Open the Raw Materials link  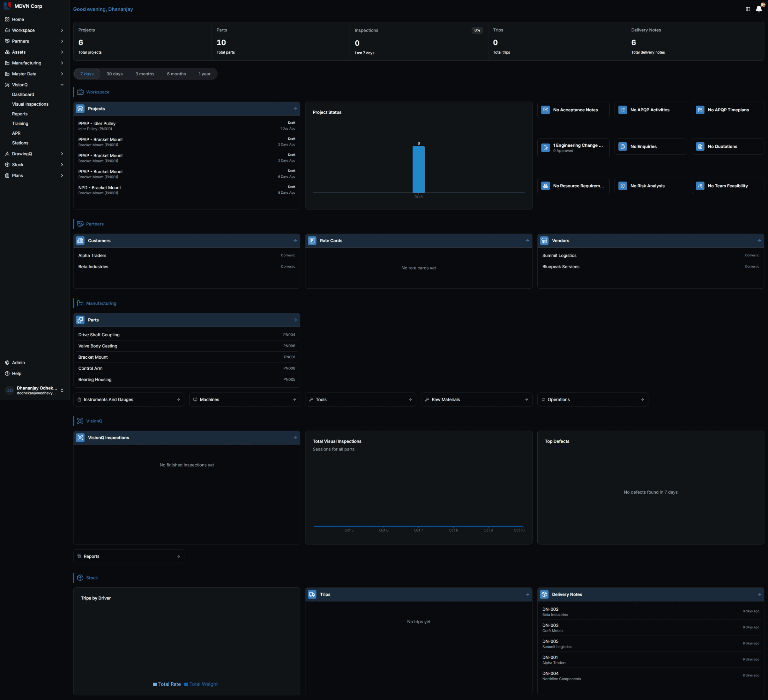coord(476,399)
